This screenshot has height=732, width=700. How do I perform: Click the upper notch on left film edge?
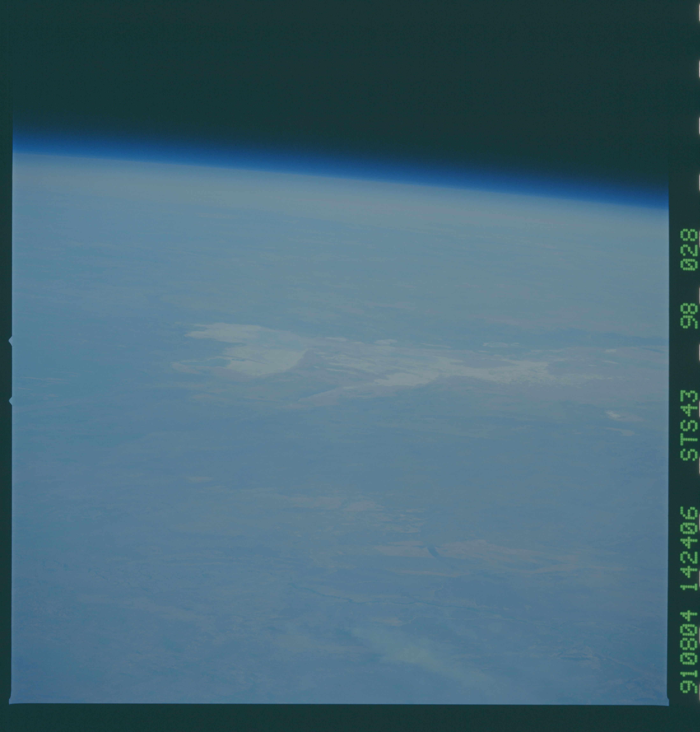tap(11, 340)
